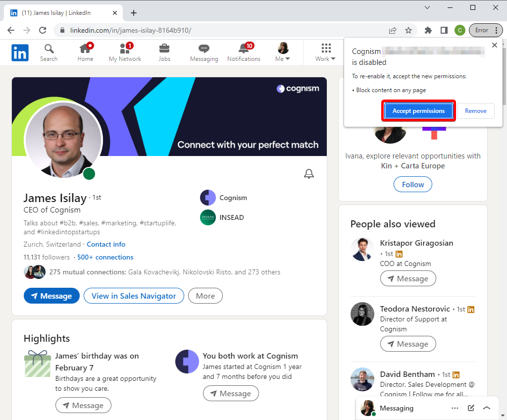This screenshot has height=420, width=507.
Task: Click the birthday gift highlight icon
Action: [x=38, y=364]
